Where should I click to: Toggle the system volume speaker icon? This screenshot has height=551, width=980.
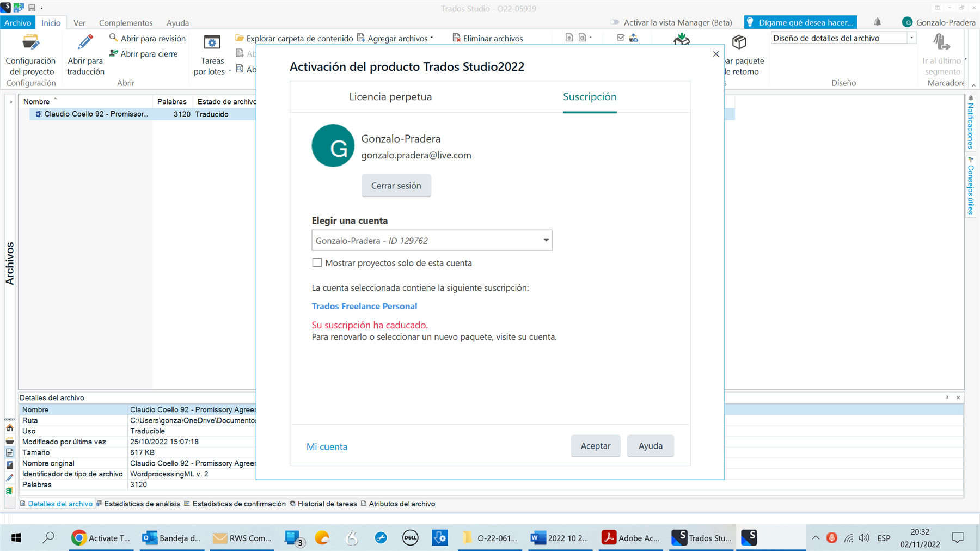pyautogui.click(x=863, y=537)
